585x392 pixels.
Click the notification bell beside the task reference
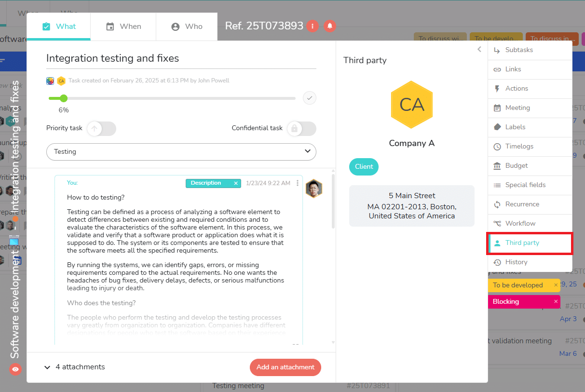[330, 26]
